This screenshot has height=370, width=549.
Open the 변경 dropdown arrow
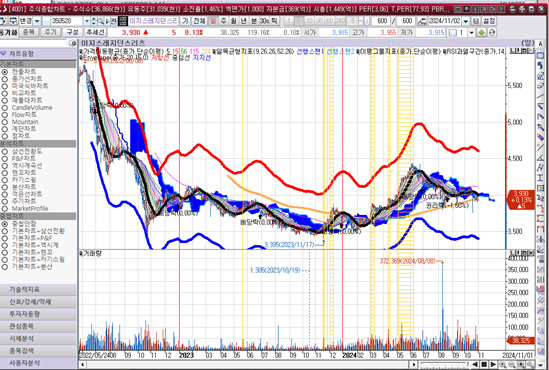pos(37,21)
